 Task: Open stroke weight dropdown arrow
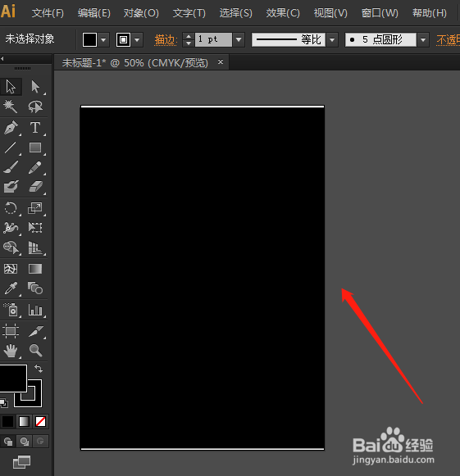click(x=239, y=40)
